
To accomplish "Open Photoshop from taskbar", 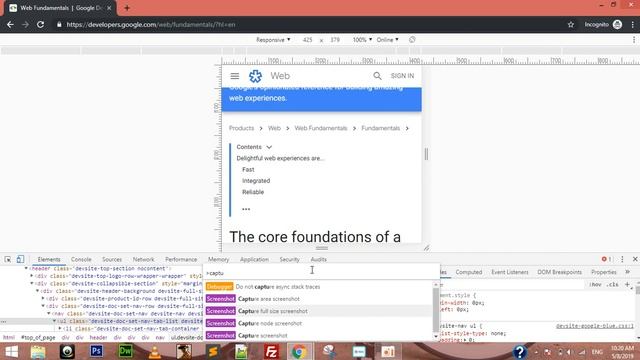I will click(x=96, y=351).
